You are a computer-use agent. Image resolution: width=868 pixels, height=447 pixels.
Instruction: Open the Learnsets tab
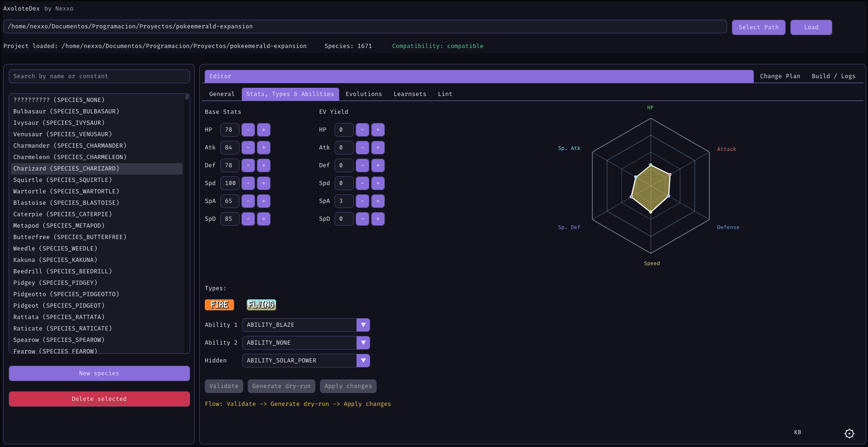click(410, 94)
